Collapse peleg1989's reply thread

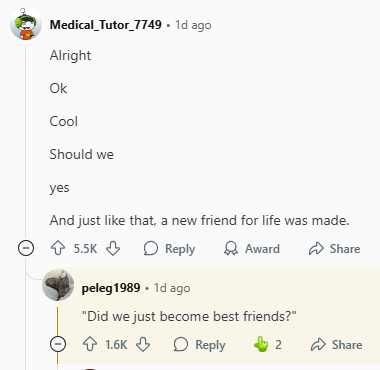point(58,344)
